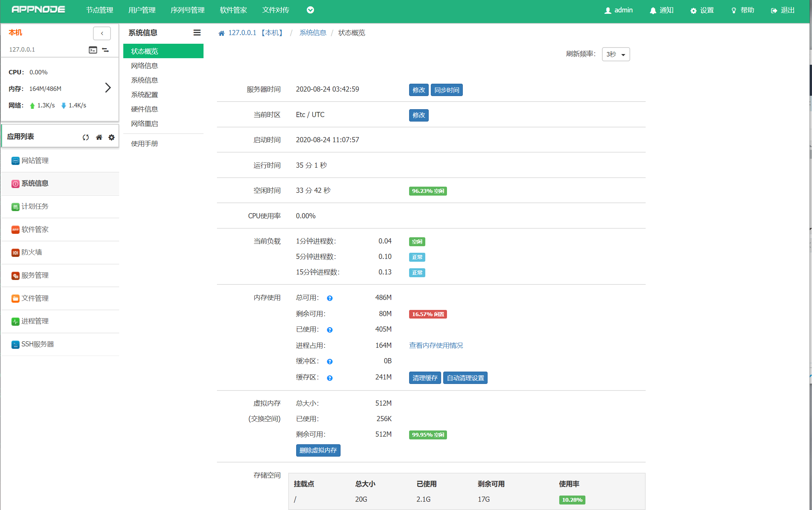
Task: Expand node stats right chevron
Action: [x=108, y=88]
